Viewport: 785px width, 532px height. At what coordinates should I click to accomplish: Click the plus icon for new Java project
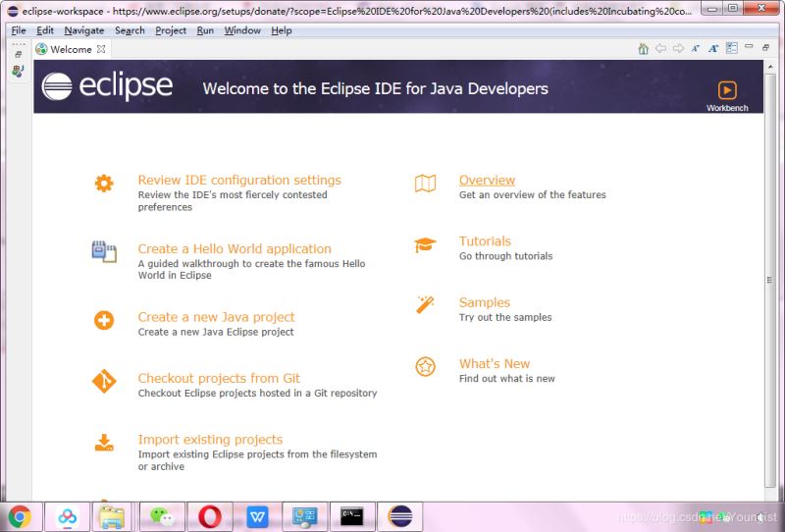104,320
